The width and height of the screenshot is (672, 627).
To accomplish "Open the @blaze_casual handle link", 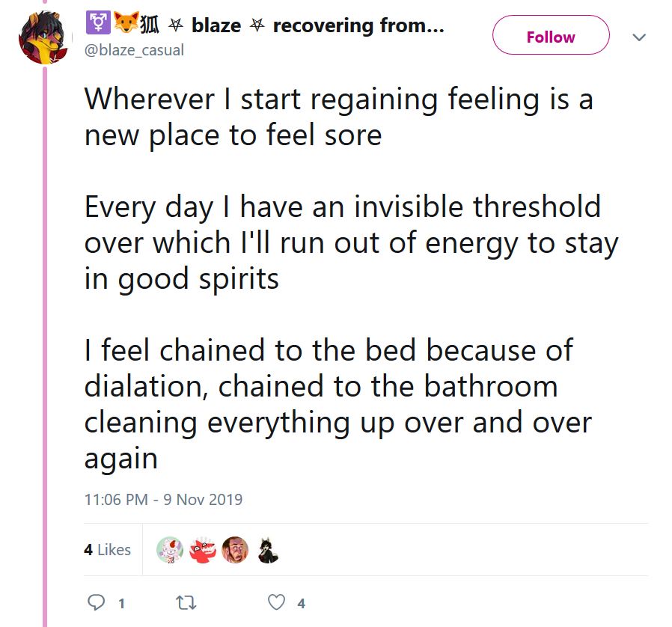I will point(134,50).
